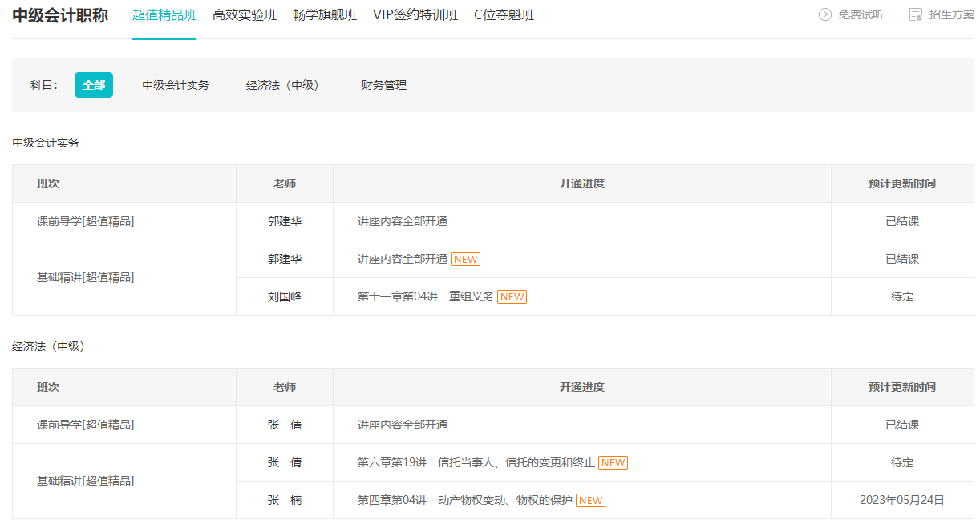980x528 pixels.
Task: Filter by subject 中级会计实务
Action: pyautogui.click(x=176, y=85)
